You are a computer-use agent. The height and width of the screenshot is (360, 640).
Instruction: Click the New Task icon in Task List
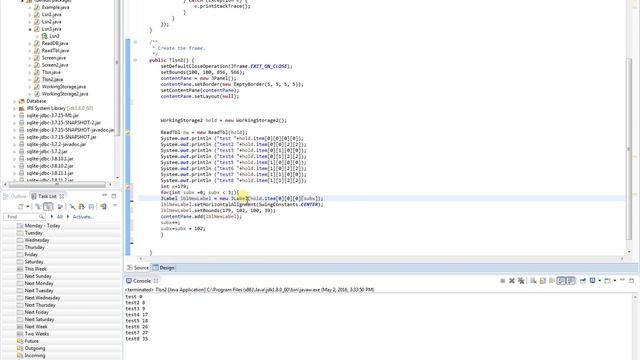pos(21,207)
